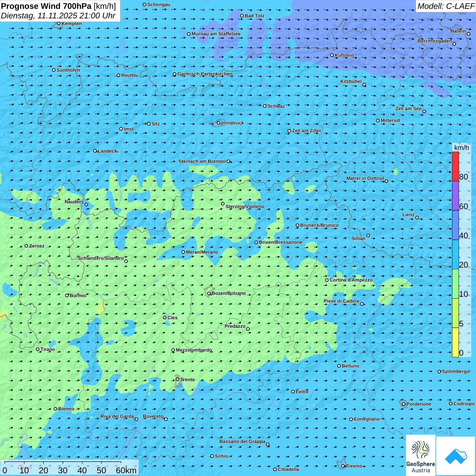Click the date 'Dienstag, 11.11.2025 21:00 Uhr'
This screenshot has width=476, height=476.
click(x=58, y=16)
